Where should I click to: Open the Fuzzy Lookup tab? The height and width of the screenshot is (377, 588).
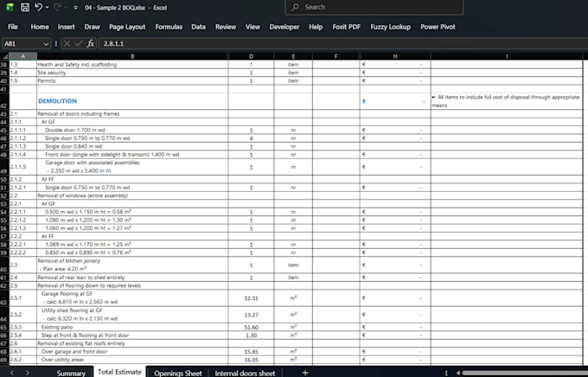tap(390, 27)
